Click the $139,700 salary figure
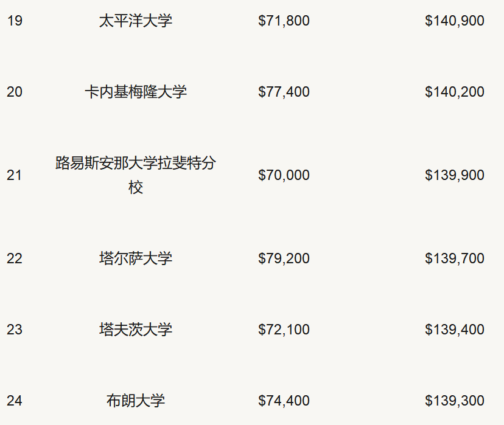This screenshot has width=504, height=425. click(x=455, y=259)
